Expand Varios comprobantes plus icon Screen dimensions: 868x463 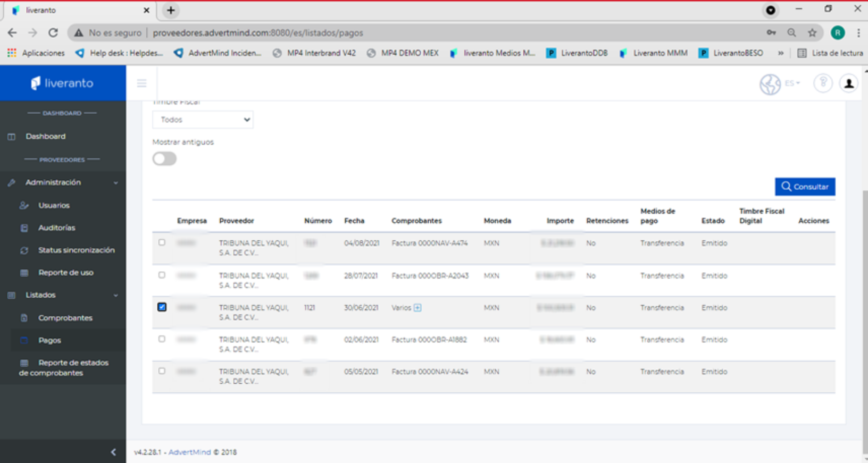pyautogui.click(x=418, y=308)
